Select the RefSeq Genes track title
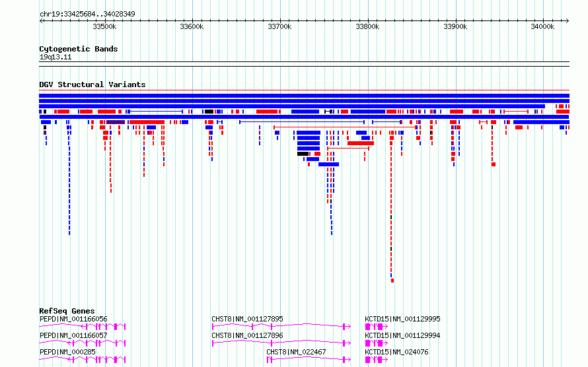This screenshot has width=588, height=367. pos(67,311)
